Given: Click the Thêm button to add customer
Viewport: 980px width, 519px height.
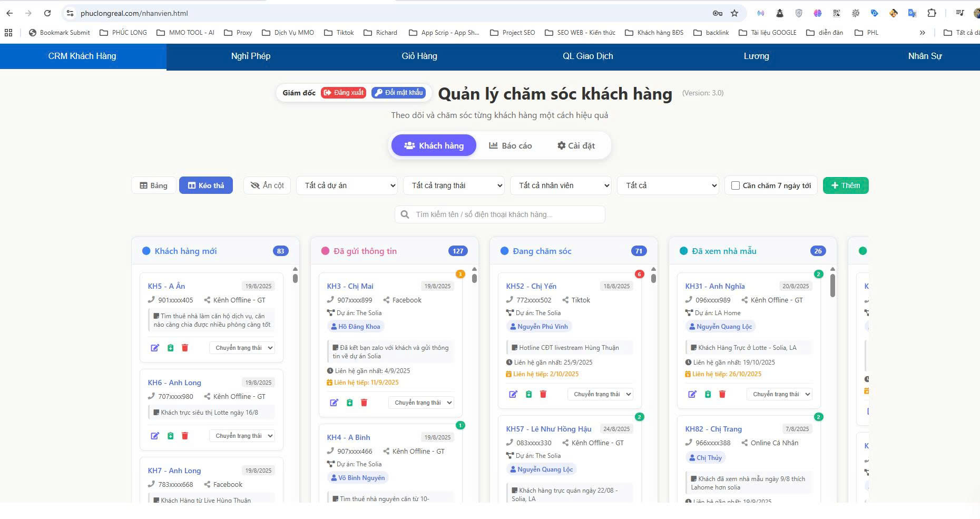Looking at the screenshot, I should pos(845,185).
